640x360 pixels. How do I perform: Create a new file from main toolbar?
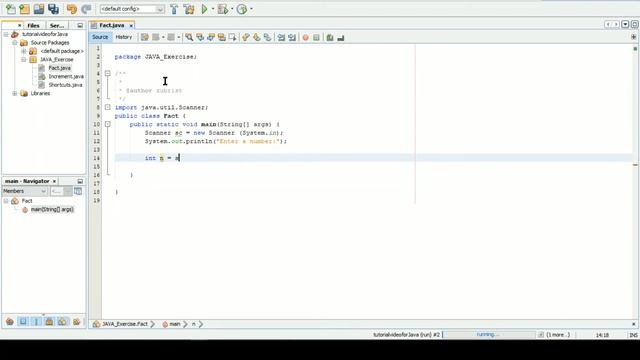11,9
